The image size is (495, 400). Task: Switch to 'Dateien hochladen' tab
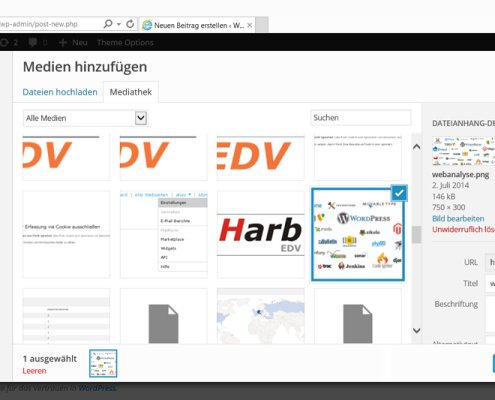(60, 92)
